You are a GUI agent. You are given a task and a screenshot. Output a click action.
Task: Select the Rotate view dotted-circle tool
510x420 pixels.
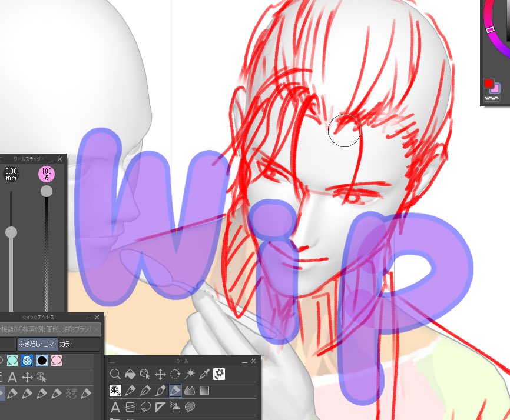coord(175,374)
